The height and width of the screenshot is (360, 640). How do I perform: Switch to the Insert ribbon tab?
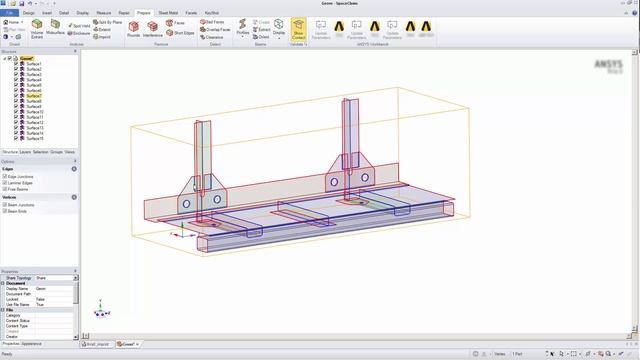(47, 13)
